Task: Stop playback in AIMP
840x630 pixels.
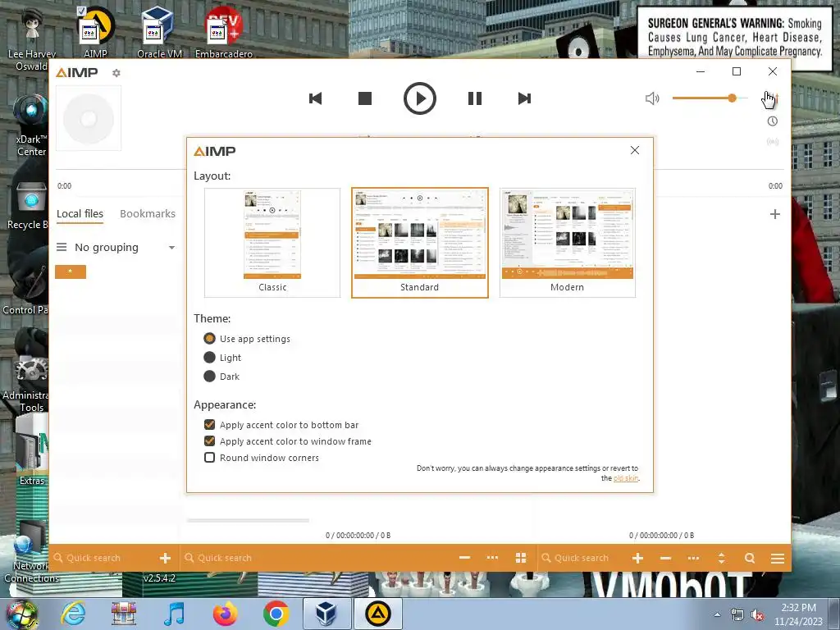Action: 365,98
